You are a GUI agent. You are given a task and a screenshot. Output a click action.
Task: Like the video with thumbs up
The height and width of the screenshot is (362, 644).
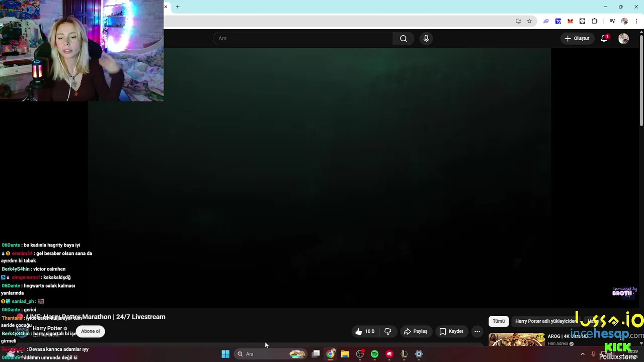click(365, 331)
